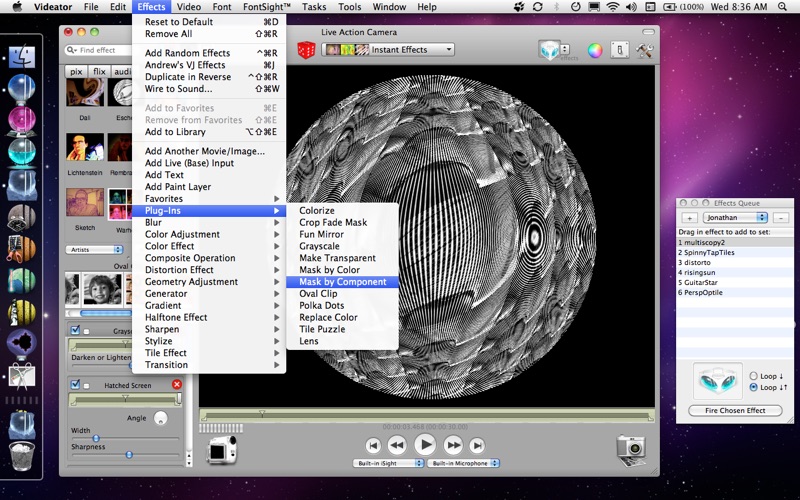Image resolution: width=800 pixels, height=500 pixels.
Task: Open the Video menu
Action: (x=189, y=7)
